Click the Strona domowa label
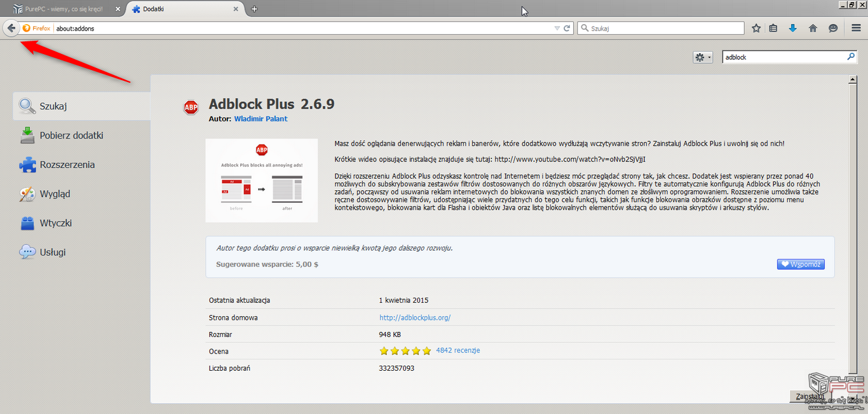This screenshot has width=868, height=414. pos(233,317)
